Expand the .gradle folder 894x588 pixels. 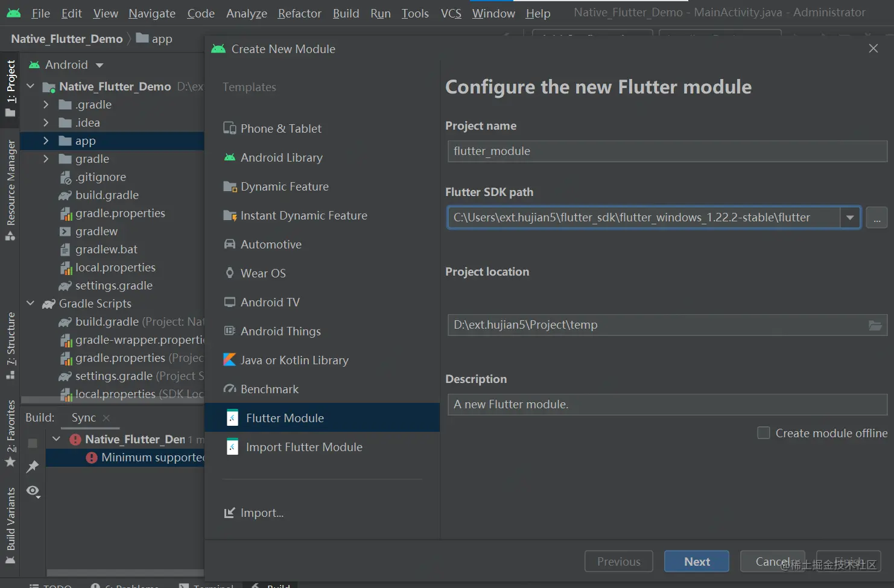tap(46, 104)
